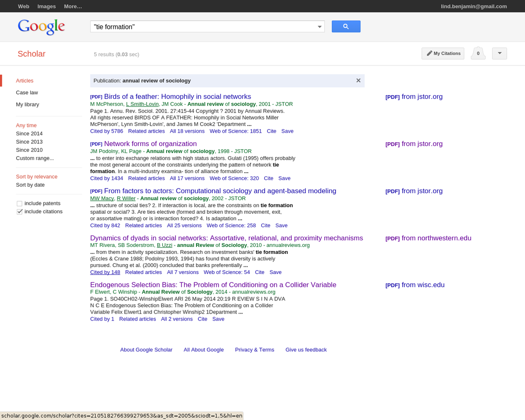Open All 2 versions link
Viewport: 525px width, 420px height.
(x=177, y=319)
